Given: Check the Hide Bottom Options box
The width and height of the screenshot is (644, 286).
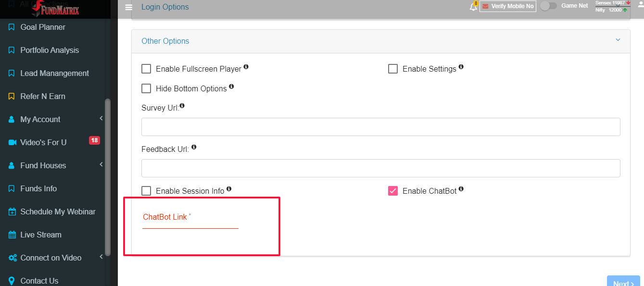Looking at the screenshot, I should (x=146, y=88).
